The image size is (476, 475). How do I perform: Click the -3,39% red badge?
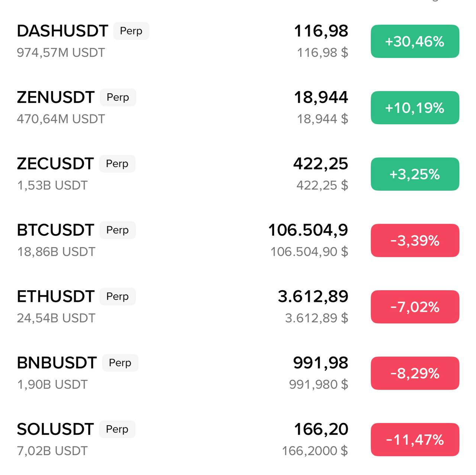(415, 240)
